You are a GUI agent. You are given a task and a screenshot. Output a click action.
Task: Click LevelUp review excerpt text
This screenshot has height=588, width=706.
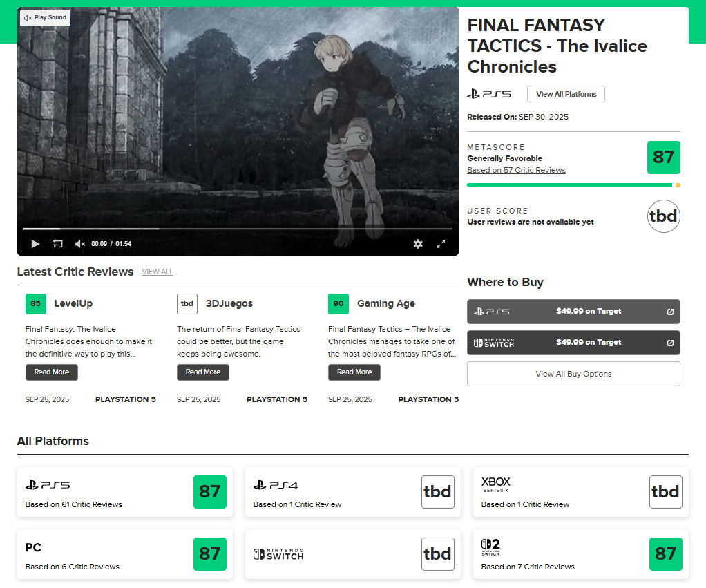tap(88, 341)
